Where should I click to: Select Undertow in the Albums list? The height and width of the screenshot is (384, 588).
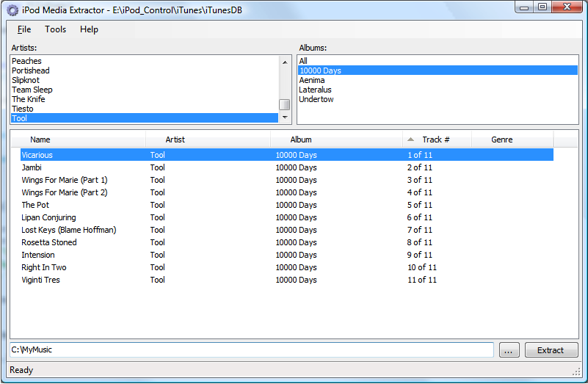tap(438, 99)
